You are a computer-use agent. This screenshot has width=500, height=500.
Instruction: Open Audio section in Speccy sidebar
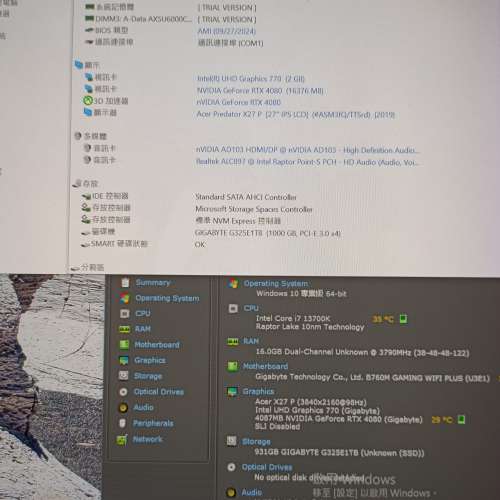143,407
